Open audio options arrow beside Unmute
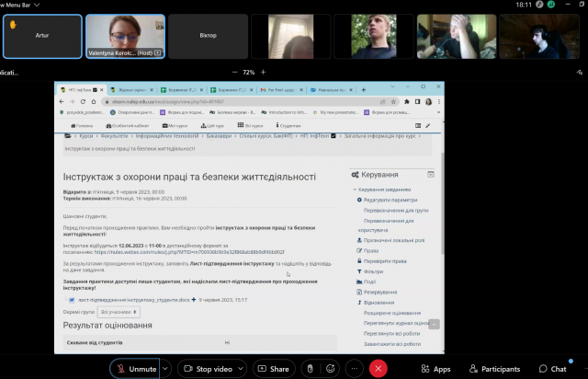Viewport: 588px width, 379px height. pyautogui.click(x=165, y=369)
